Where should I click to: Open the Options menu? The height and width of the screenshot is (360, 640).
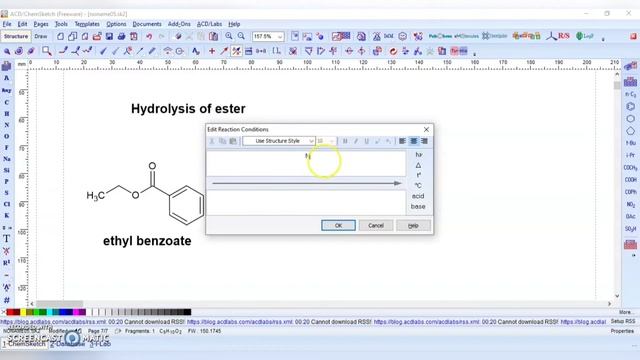[116, 24]
